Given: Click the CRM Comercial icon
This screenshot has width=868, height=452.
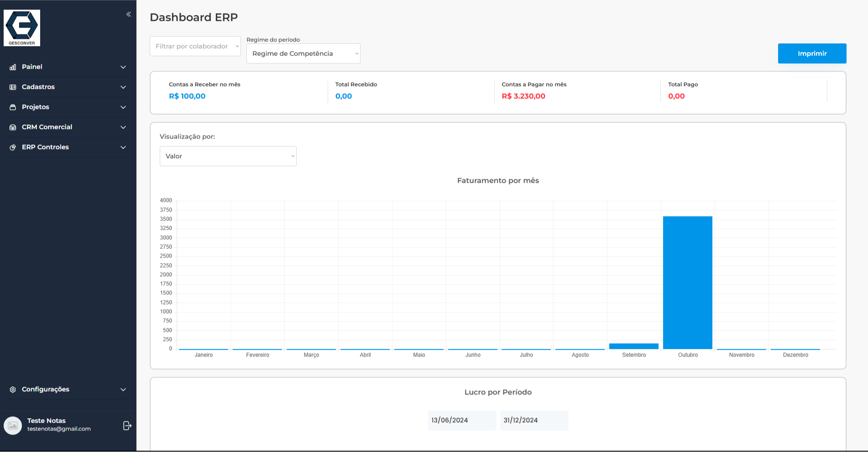Looking at the screenshot, I should 13,127.
